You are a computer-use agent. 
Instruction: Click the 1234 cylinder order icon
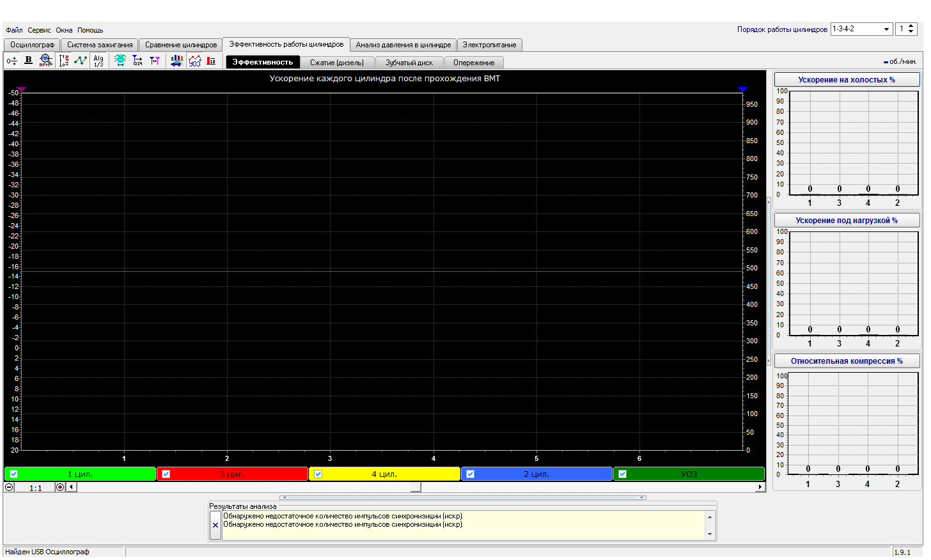(x=137, y=61)
